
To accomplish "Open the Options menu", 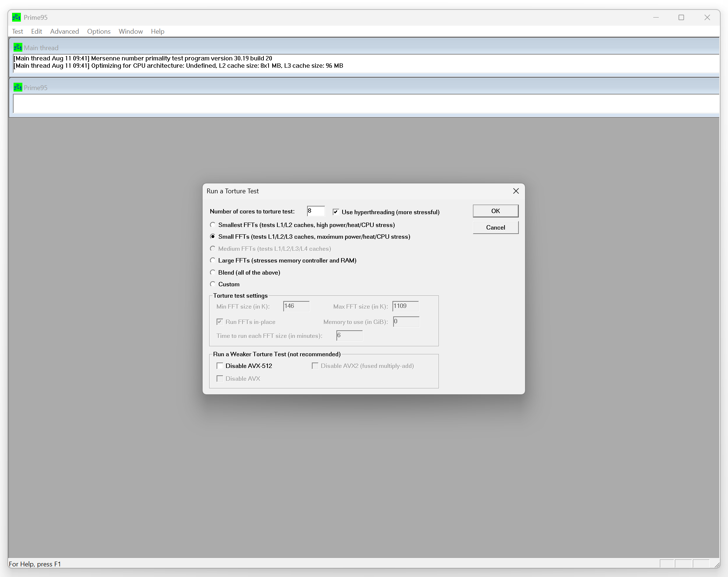I will click(99, 31).
